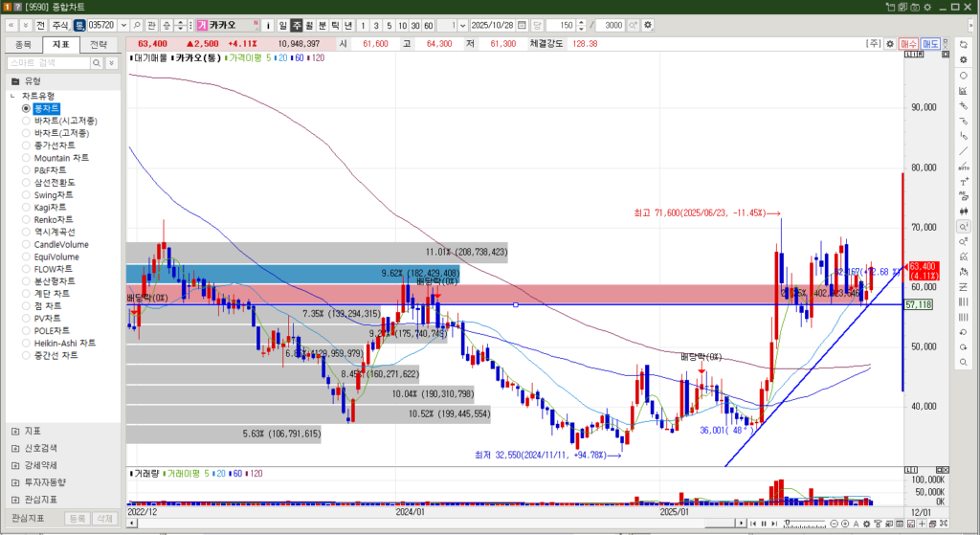Viewport: 980px width, 535px height.
Task: Click the horizontal chart scrollbar track
Action: click(431, 524)
